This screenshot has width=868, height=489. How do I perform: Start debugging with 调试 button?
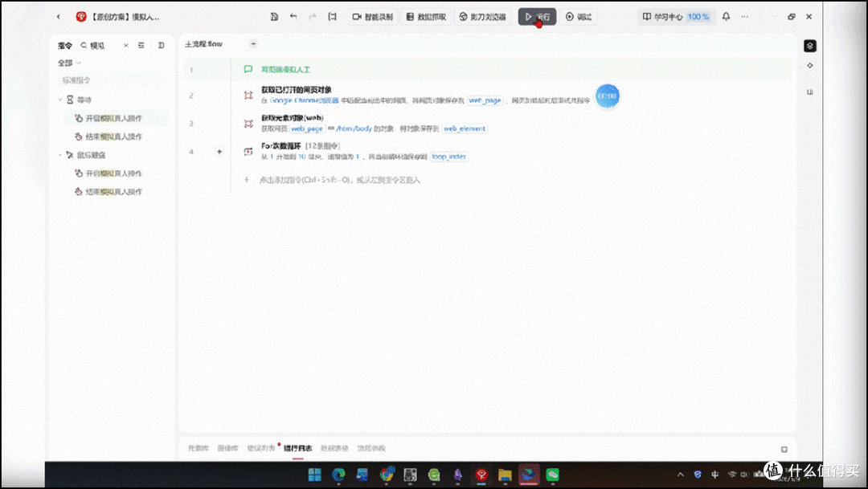[579, 17]
